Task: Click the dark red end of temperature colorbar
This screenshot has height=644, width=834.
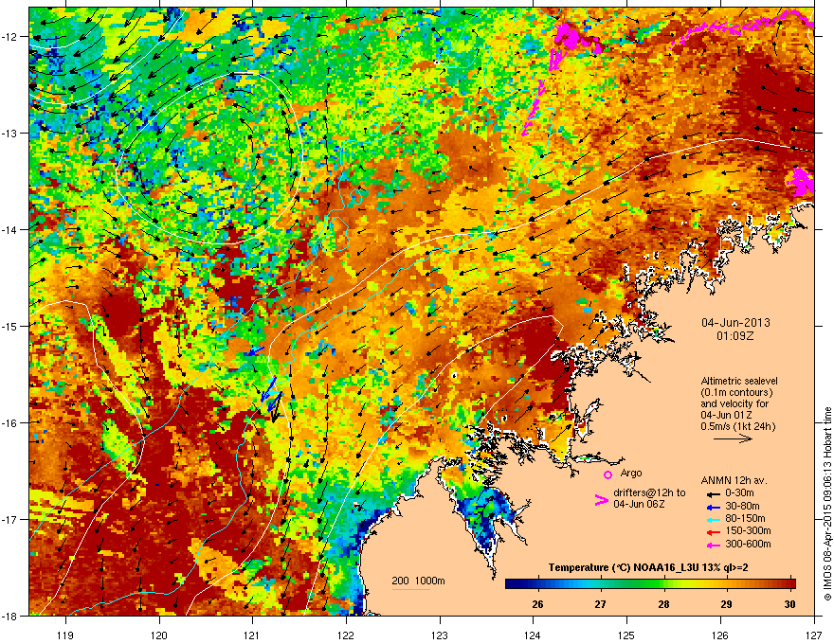Action: 789,583
